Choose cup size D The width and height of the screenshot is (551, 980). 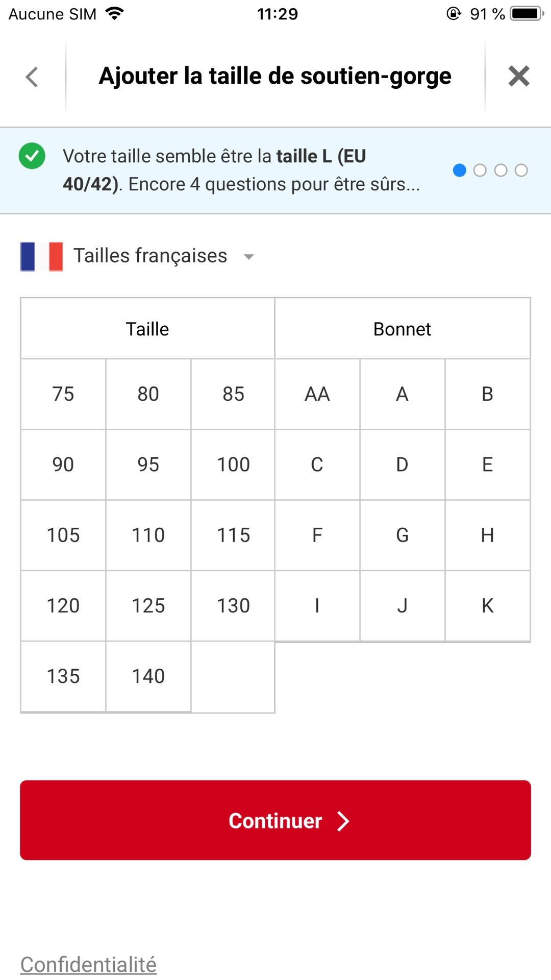(402, 464)
